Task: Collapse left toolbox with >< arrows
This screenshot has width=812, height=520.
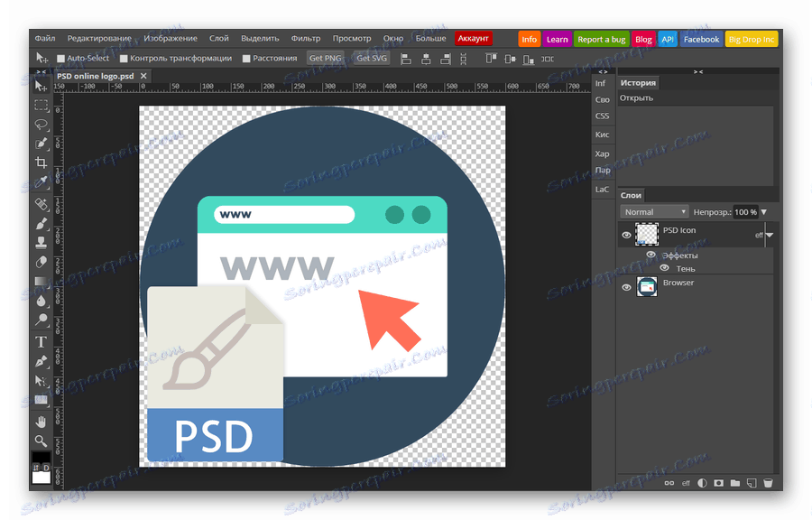Action: pos(41,71)
